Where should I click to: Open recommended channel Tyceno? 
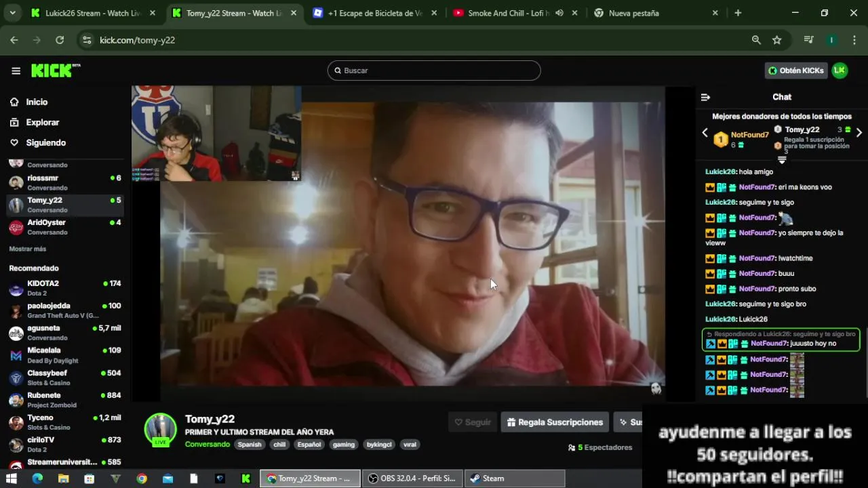[x=64, y=422]
